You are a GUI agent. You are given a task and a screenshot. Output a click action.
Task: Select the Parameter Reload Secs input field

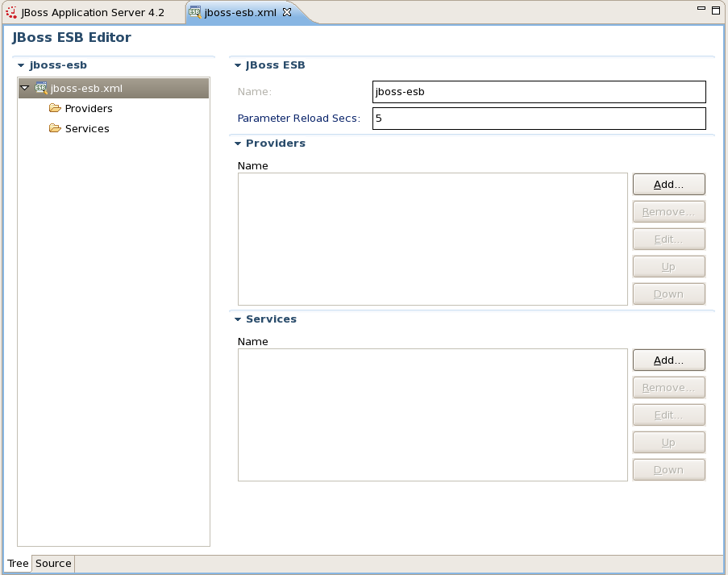[x=538, y=118]
